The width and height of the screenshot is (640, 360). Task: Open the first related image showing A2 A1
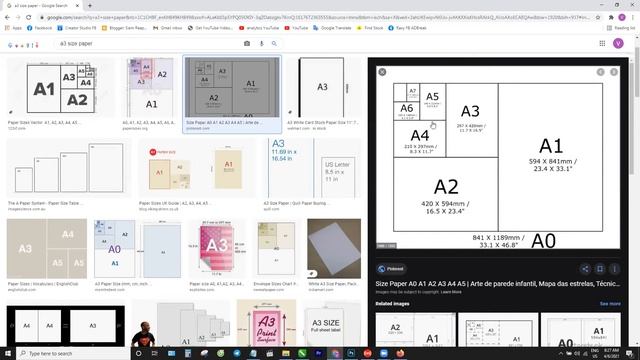(x=416, y=330)
